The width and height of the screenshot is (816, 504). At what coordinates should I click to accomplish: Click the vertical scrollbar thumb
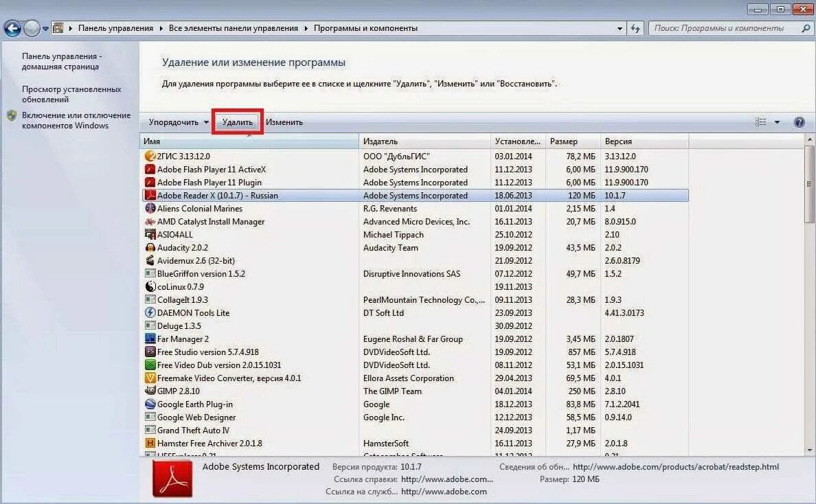coord(808,184)
